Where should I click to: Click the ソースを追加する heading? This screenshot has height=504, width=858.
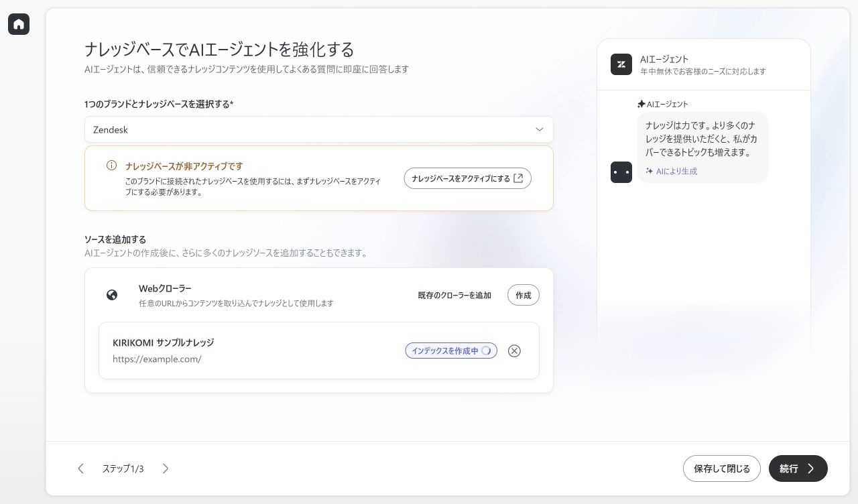(115, 239)
